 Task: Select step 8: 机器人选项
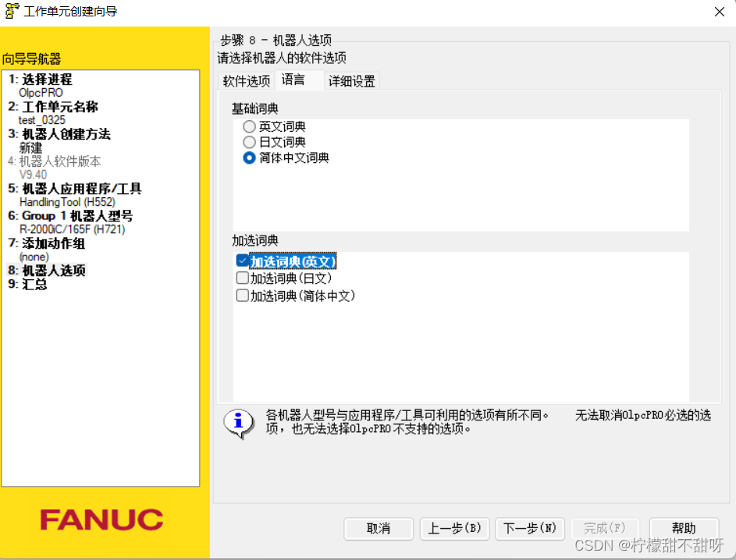coord(47,271)
